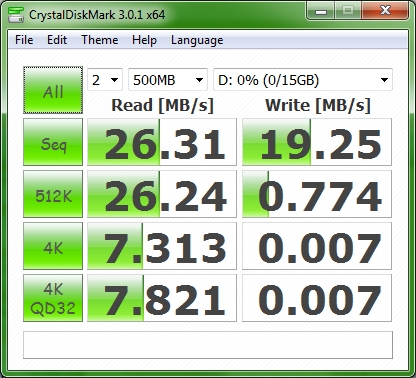Viewport: 416px width, 378px height.
Task: Click the Write [MB/s] column header
Action: 318,105
